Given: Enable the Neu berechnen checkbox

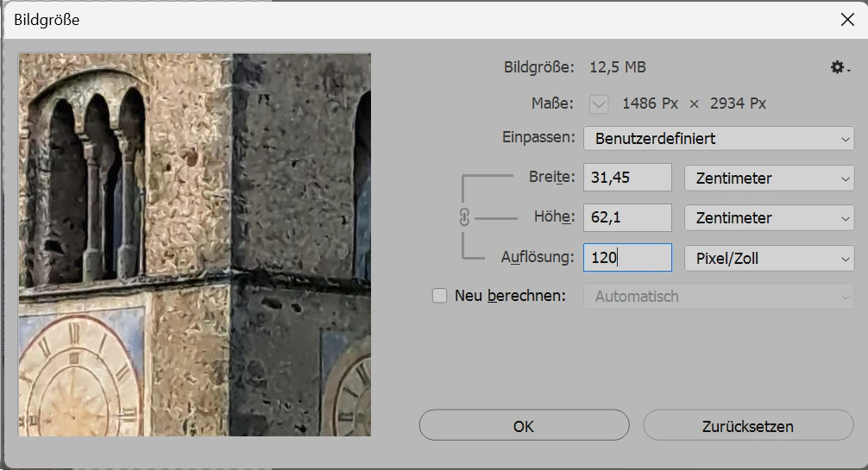Looking at the screenshot, I should tap(439, 296).
